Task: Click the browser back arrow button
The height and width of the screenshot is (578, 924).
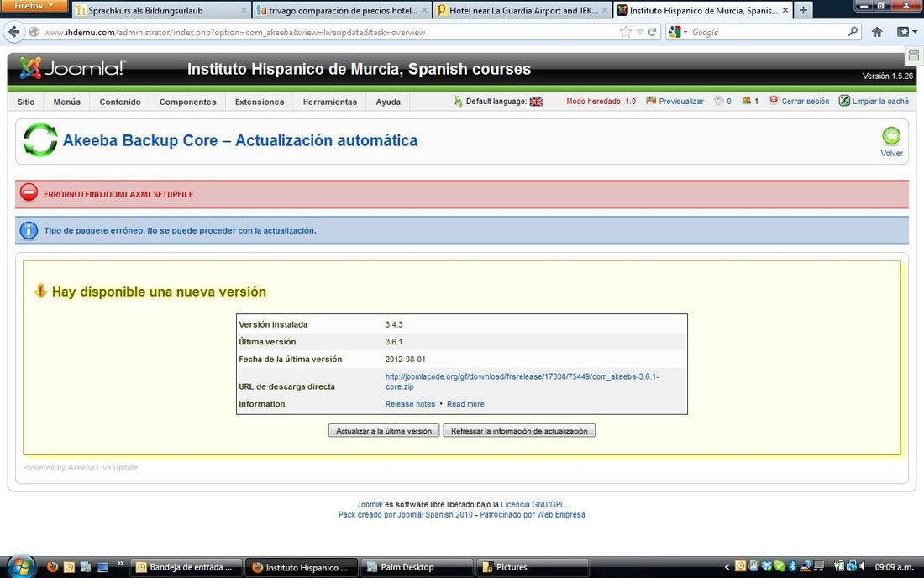Action: pos(15,32)
